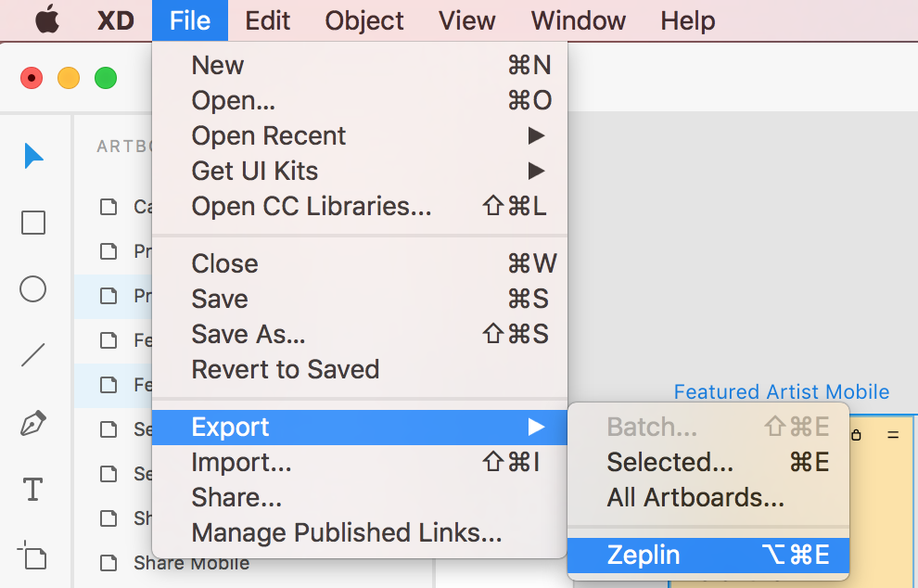The width and height of the screenshot is (918, 588).
Task: Export to Zeplin
Action: (644, 556)
